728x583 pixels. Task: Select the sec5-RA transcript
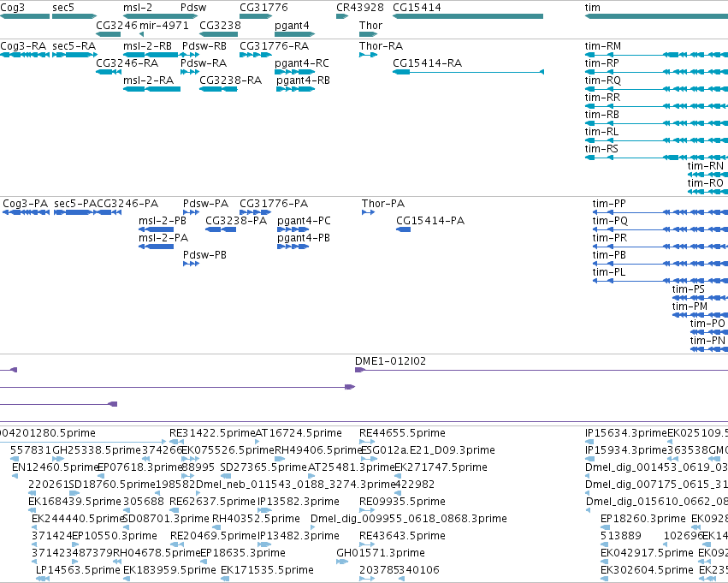pyautogui.click(x=74, y=55)
